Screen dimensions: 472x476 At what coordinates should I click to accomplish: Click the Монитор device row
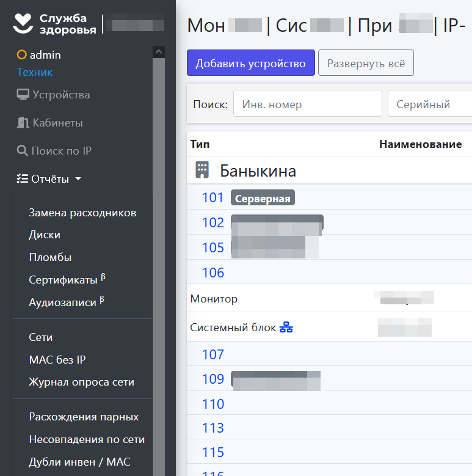coord(330,298)
